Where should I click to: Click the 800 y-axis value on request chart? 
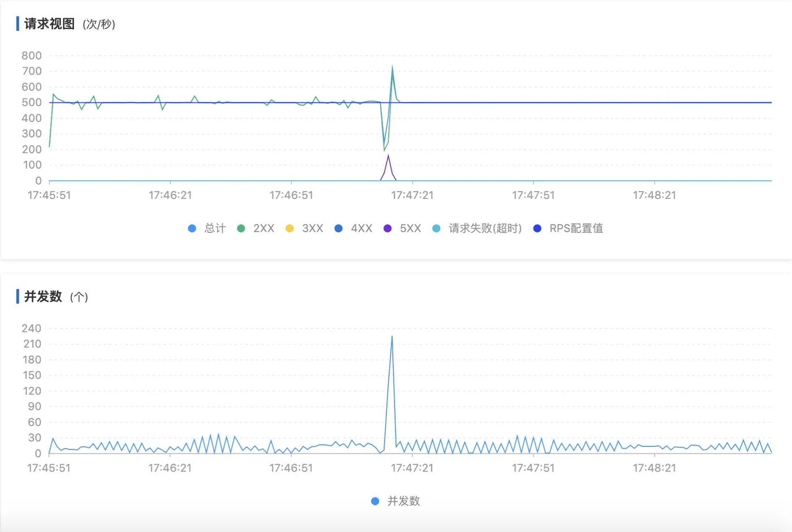point(32,55)
